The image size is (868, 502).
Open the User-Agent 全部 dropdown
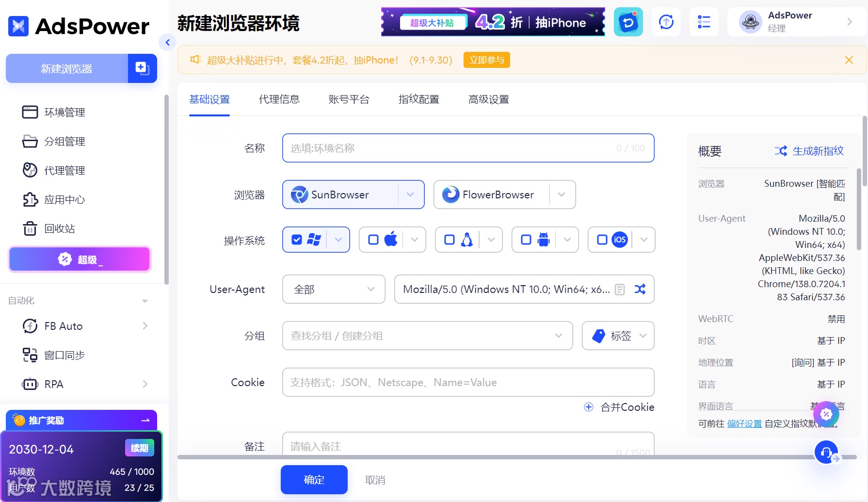334,289
